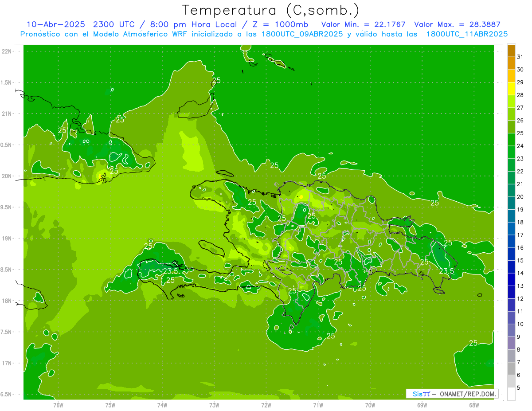
Task: Pick the yellow swatch between 28 and 29
Action: 511,89
